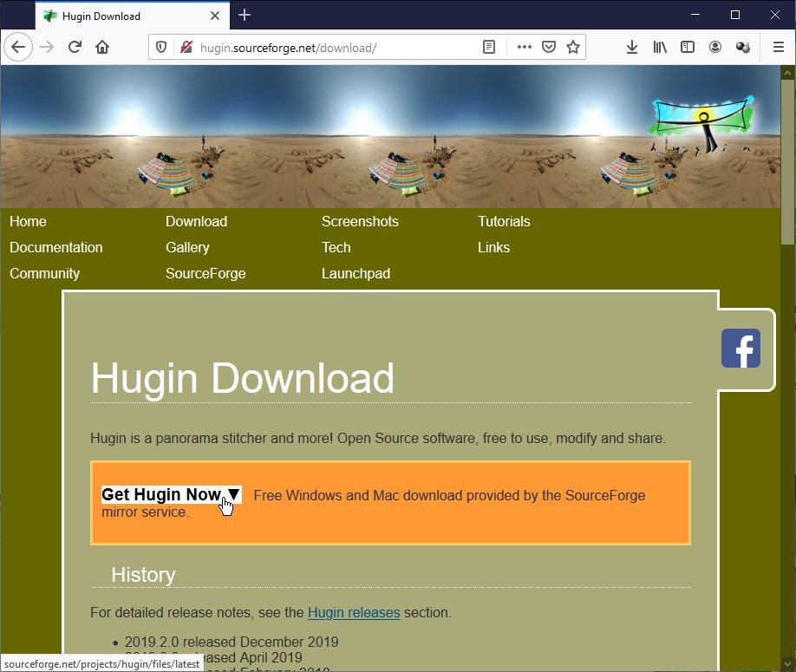
Task: Follow the Hugin releases link
Action: [354, 612]
